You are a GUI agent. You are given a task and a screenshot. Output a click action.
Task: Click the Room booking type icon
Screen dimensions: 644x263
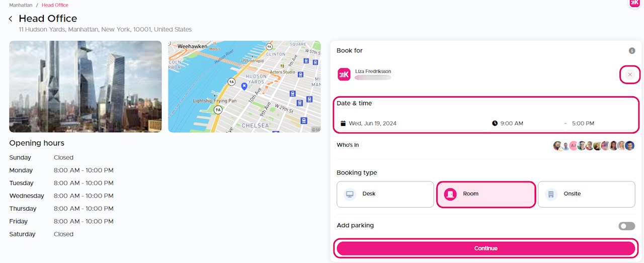(x=450, y=194)
